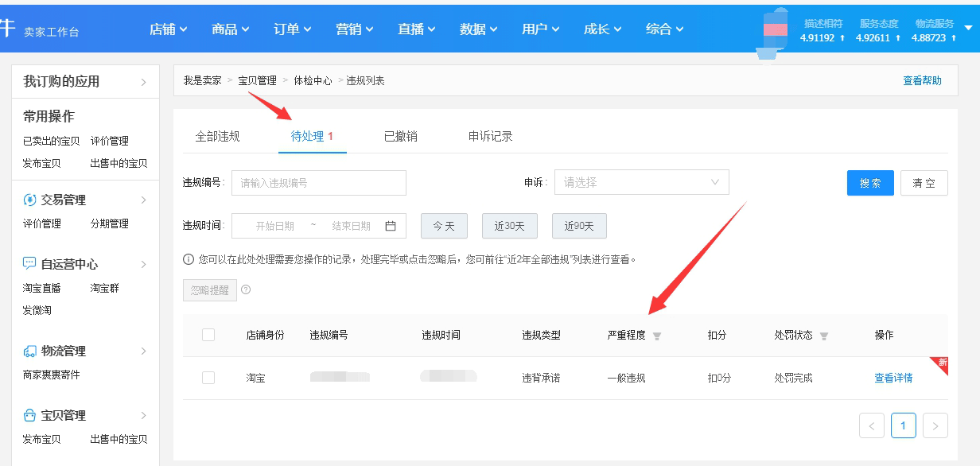Open the 申诉 请选择 dropdown
980x466 pixels.
click(x=641, y=182)
